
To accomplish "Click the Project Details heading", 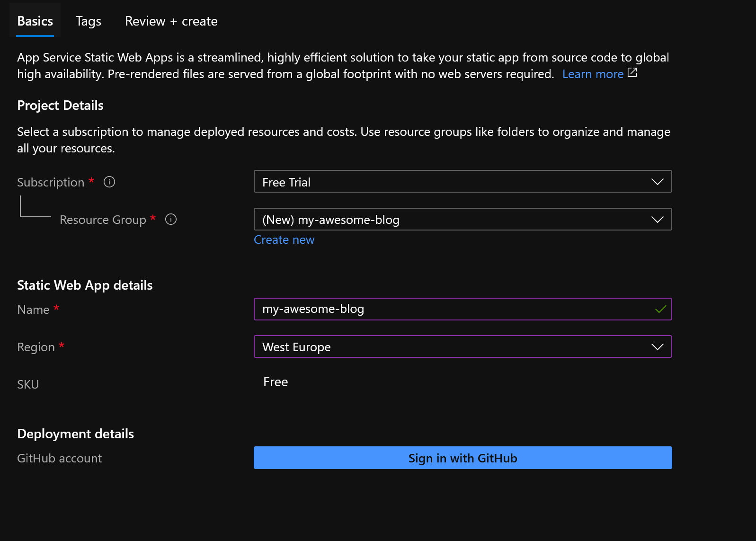I will pos(60,106).
